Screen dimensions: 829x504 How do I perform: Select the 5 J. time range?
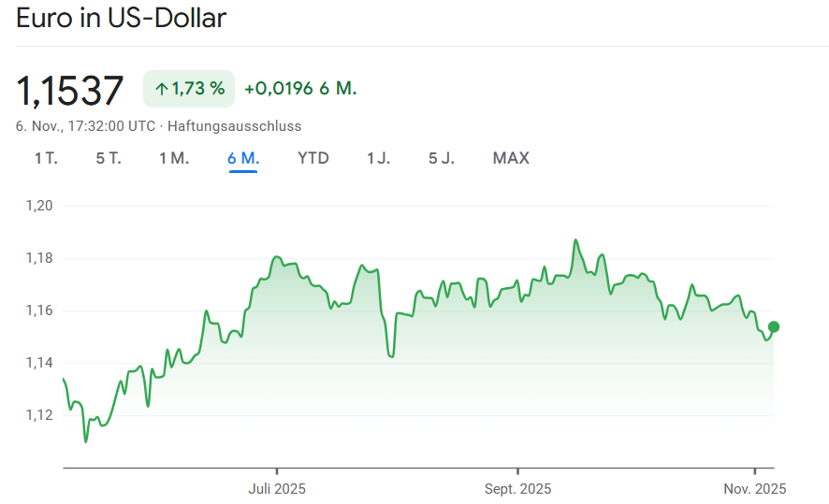[442, 158]
